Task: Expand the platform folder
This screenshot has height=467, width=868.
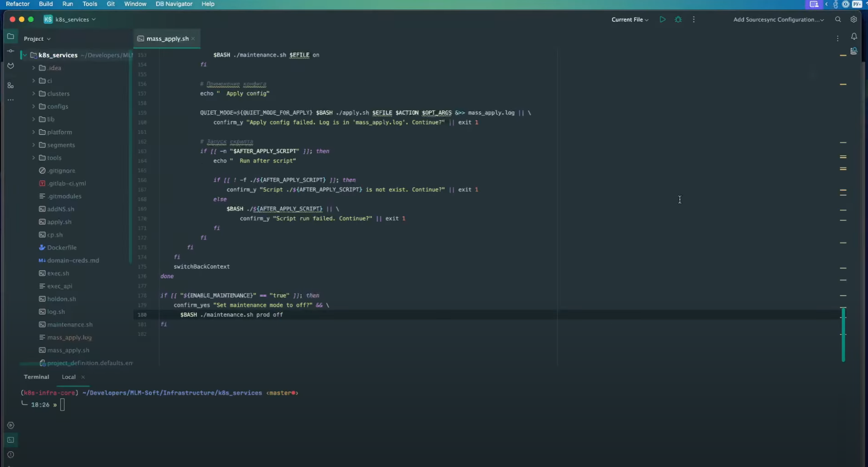Action: (x=34, y=132)
